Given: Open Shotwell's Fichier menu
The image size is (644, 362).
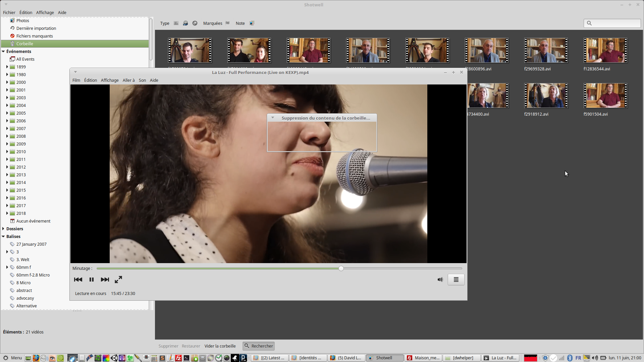Looking at the screenshot, I should coord(9,12).
